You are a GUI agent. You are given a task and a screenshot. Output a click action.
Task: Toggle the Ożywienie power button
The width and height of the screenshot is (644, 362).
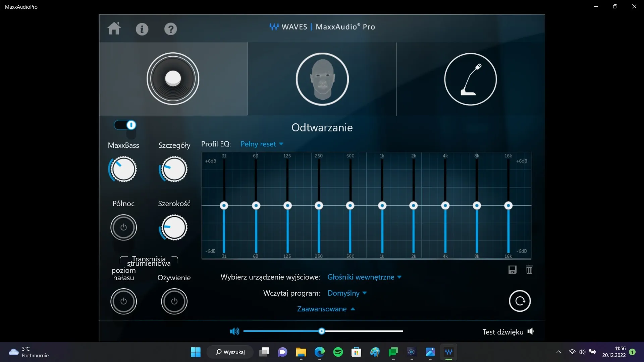pyautogui.click(x=174, y=301)
